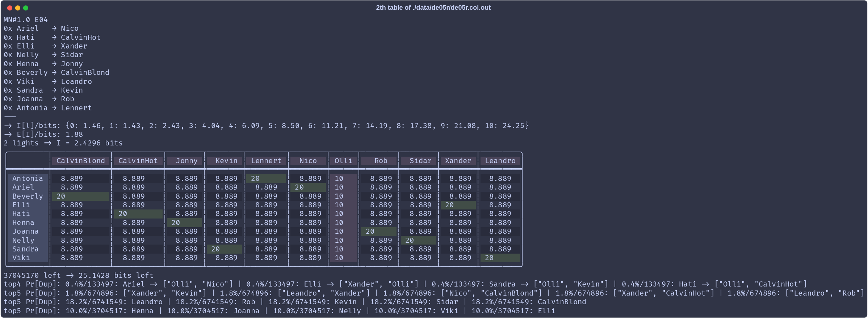This screenshot has width=868, height=318.
Task: Click the top5 18.2% line starting with Leandro
Action: (295, 302)
